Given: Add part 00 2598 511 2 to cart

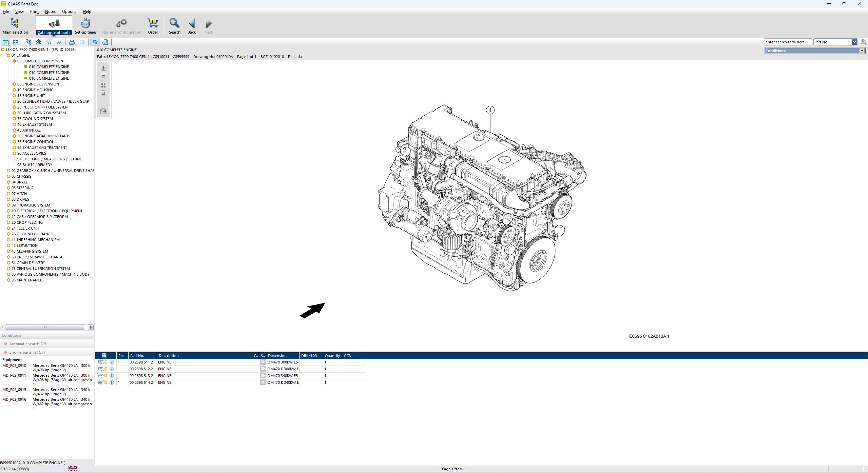Looking at the screenshot, I should 100,362.
